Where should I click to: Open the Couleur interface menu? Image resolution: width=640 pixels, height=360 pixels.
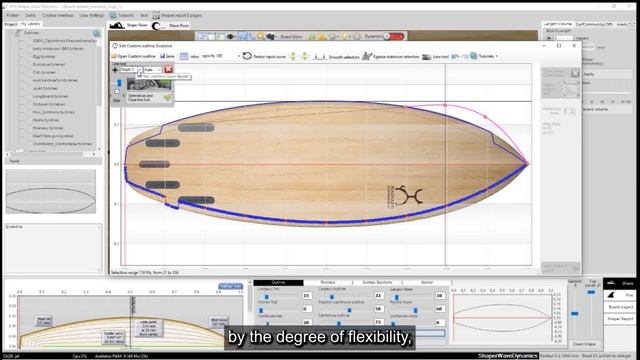point(58,15)
